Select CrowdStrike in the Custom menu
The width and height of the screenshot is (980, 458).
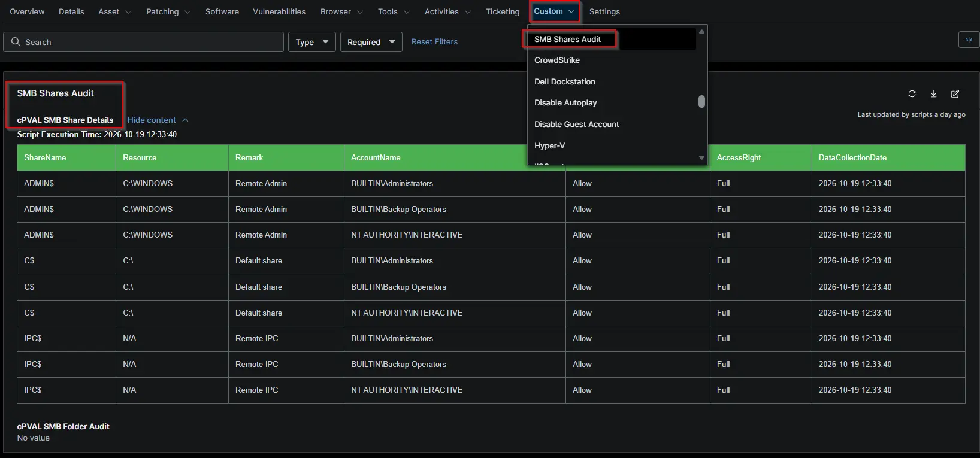pyautogui.click(x=612, y=60)
